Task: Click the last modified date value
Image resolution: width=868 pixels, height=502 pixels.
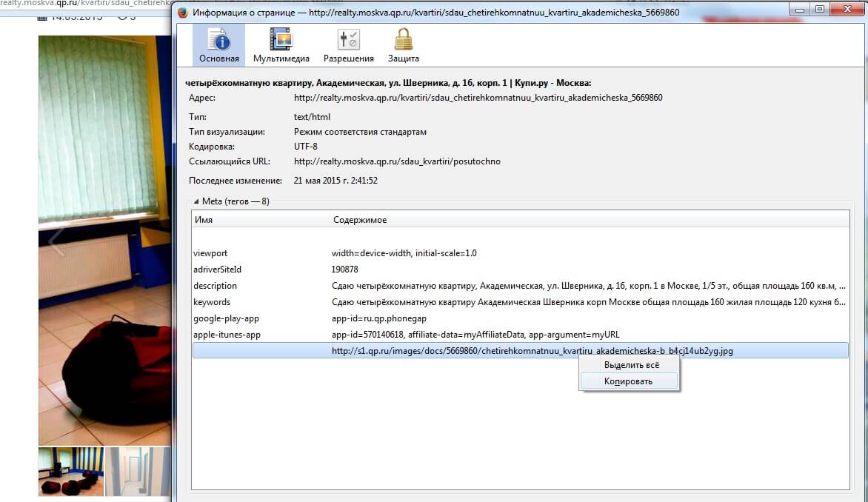Action: click(335, 181)
